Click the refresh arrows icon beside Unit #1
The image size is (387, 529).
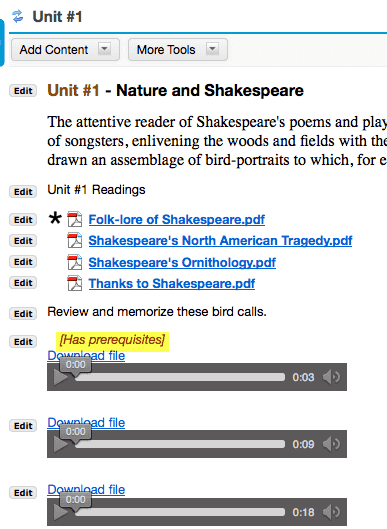(18, 16)
